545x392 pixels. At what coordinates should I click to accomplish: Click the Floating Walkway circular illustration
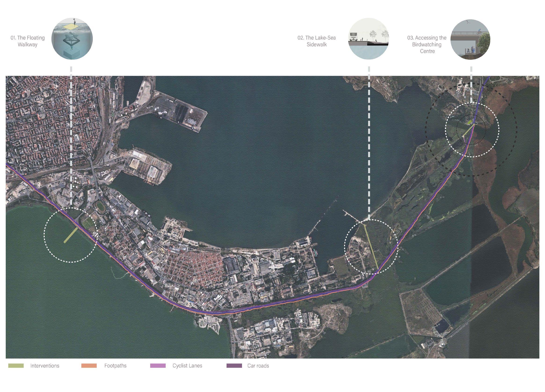click(72, 39)
